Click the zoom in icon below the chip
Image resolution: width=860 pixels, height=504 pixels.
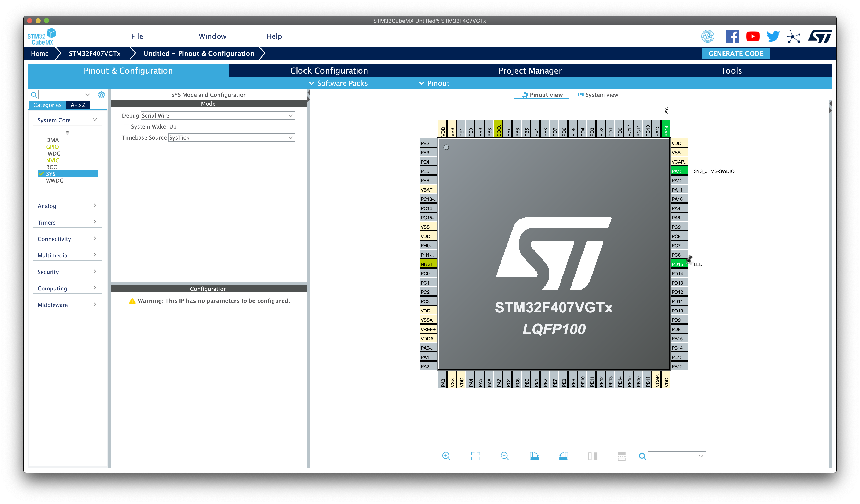click(x=446, y=456)
